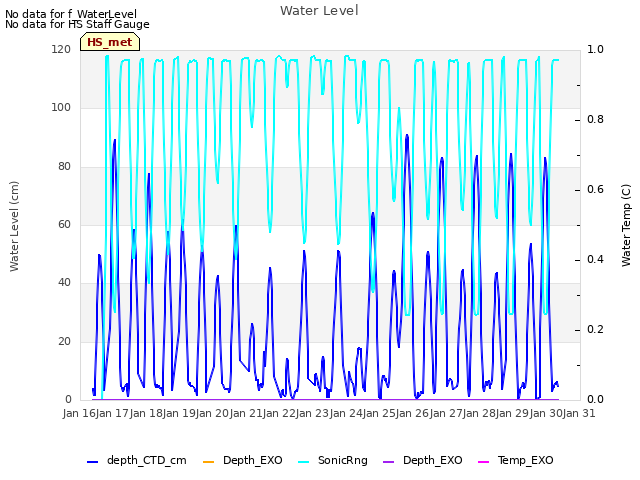Screen dimensions: 640x480
Task: Click the 'No data for HS Staff Gauge' message
Action: coord(77,24)
